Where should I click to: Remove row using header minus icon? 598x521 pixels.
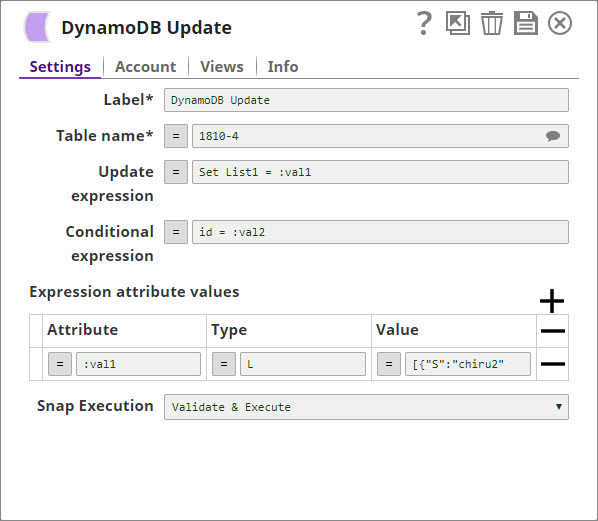[x=553, y=331]
